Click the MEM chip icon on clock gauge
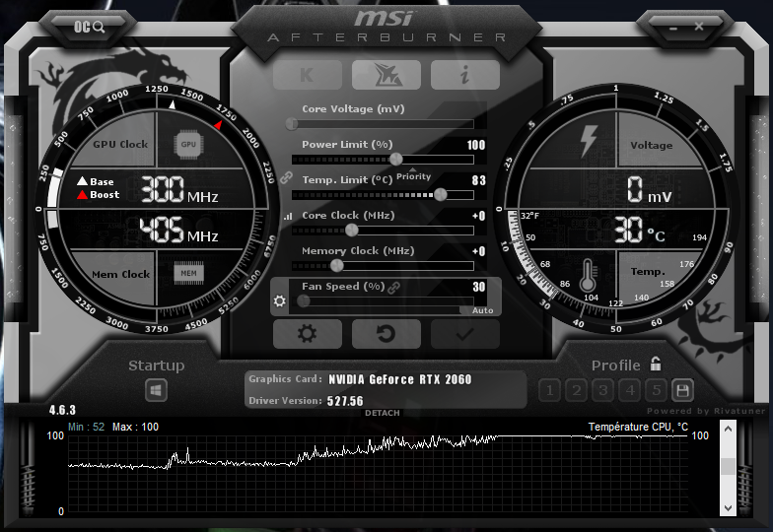 point(188,274)
